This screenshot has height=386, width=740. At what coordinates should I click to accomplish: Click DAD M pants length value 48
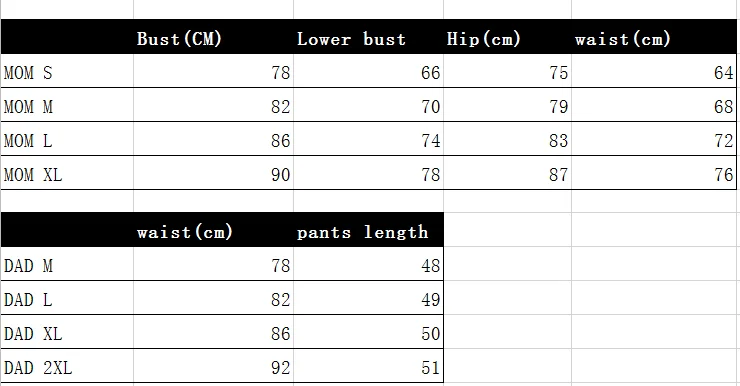tap(368, 264)
